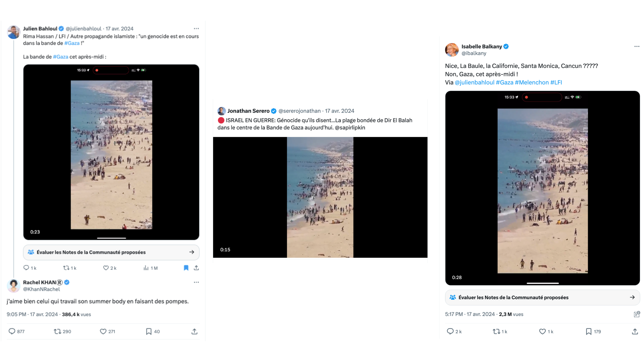Rate Community Notes under Julien Bahloul's video

pos(111,252)
